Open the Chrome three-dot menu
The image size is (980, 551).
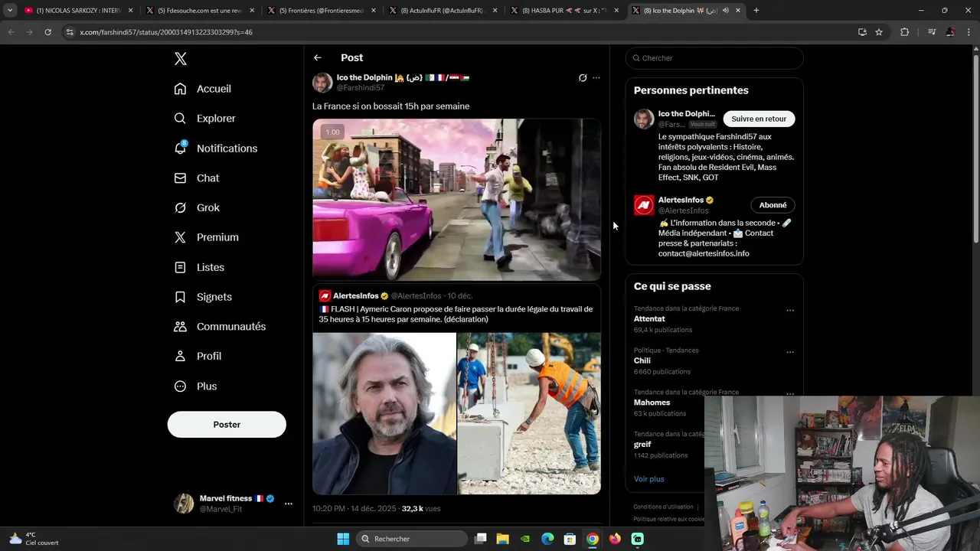(x=969, y=32)
